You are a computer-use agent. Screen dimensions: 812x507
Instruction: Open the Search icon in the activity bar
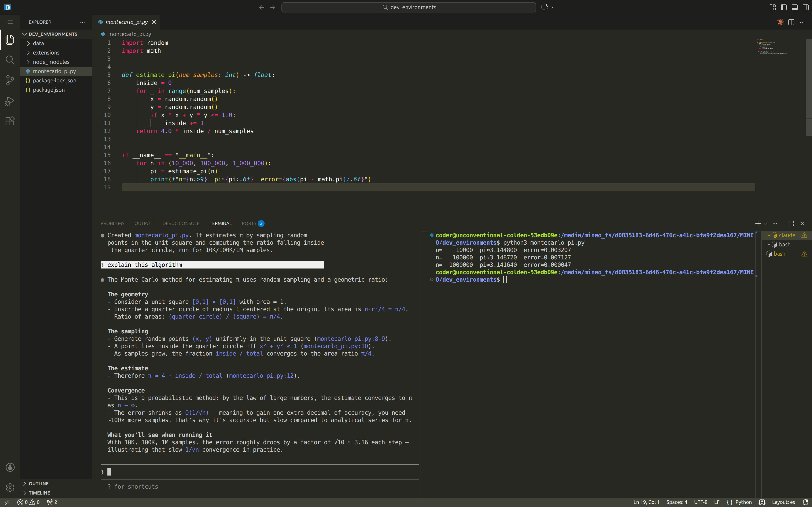click(10, 60)
